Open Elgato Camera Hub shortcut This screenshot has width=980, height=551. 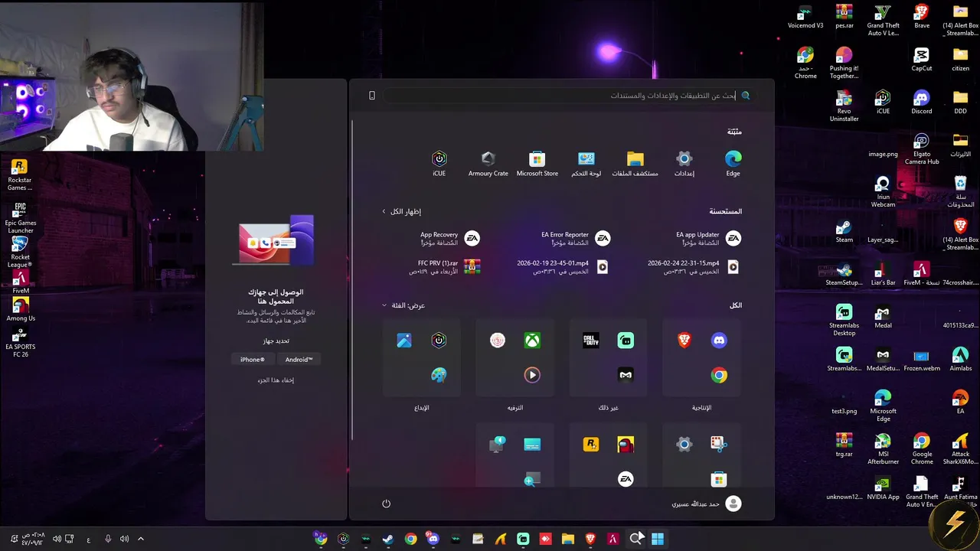922,149
